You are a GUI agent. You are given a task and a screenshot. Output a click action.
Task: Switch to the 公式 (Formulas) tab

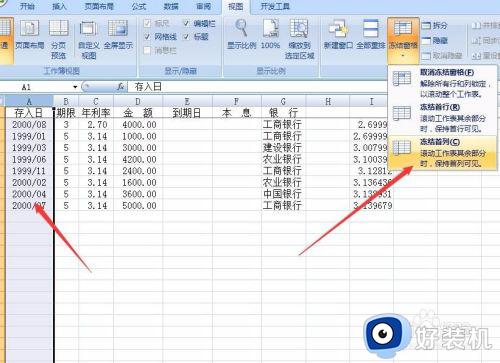point(139,6)
